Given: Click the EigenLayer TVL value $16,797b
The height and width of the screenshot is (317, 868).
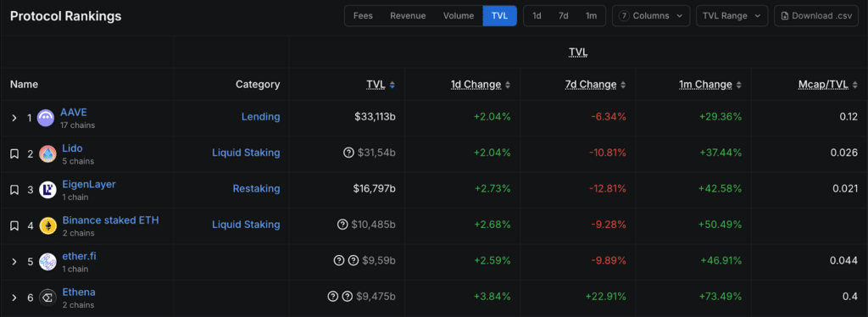Looking at the screenshot, I should (x=375, y=189).
